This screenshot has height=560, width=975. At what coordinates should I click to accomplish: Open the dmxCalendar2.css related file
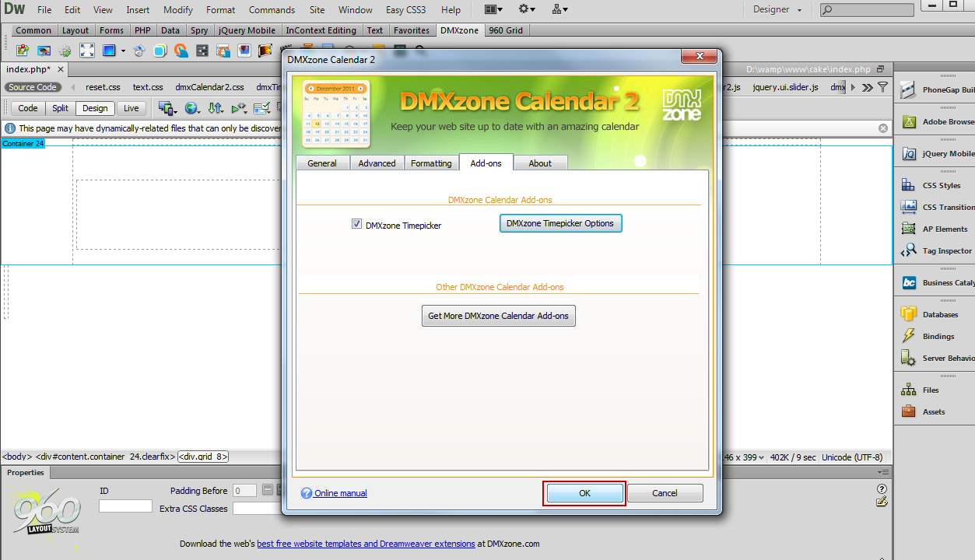(x=209, y=87)
